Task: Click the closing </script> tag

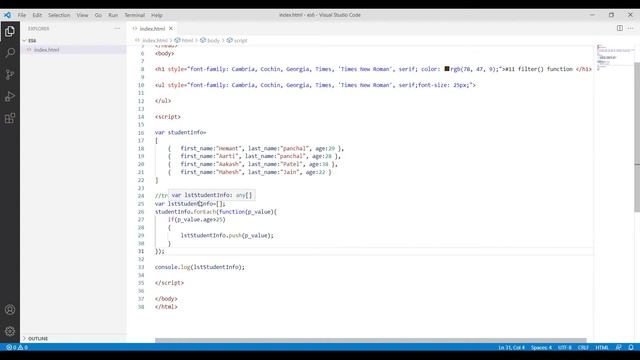Action: 169,283
